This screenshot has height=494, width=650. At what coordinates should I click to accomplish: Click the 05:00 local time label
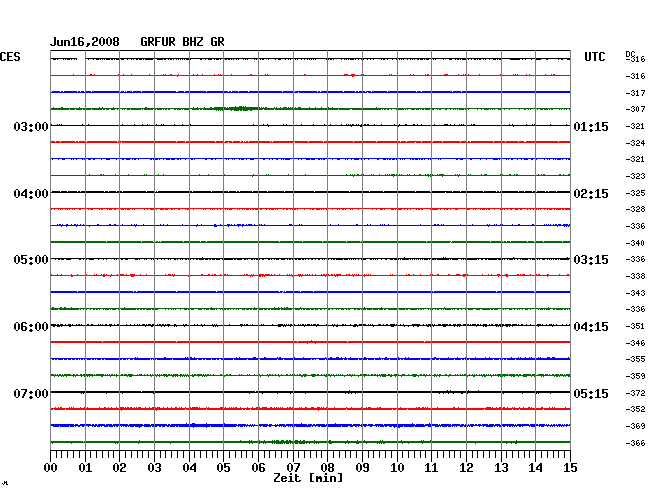point(31,260)
